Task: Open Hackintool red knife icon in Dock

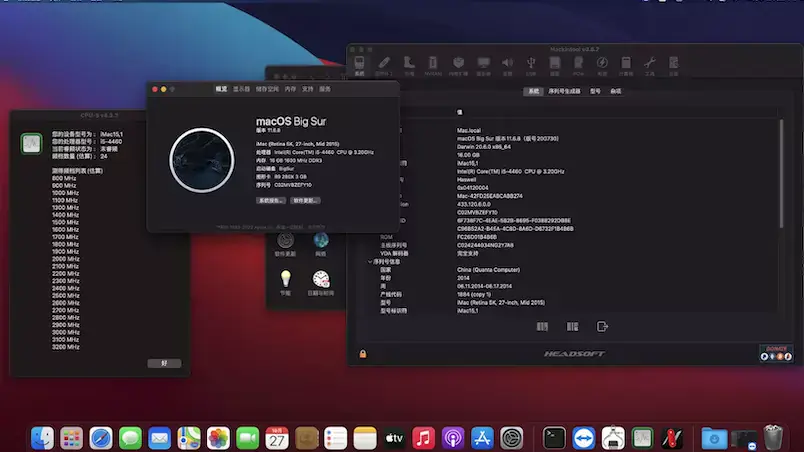Action: pyautogui.click(x=672, y=438)
